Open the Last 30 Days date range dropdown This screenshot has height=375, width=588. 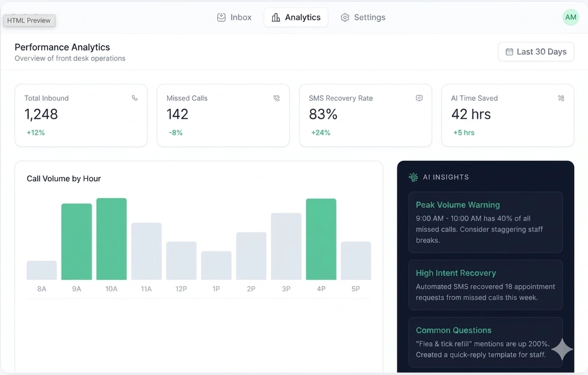[536, 52]
